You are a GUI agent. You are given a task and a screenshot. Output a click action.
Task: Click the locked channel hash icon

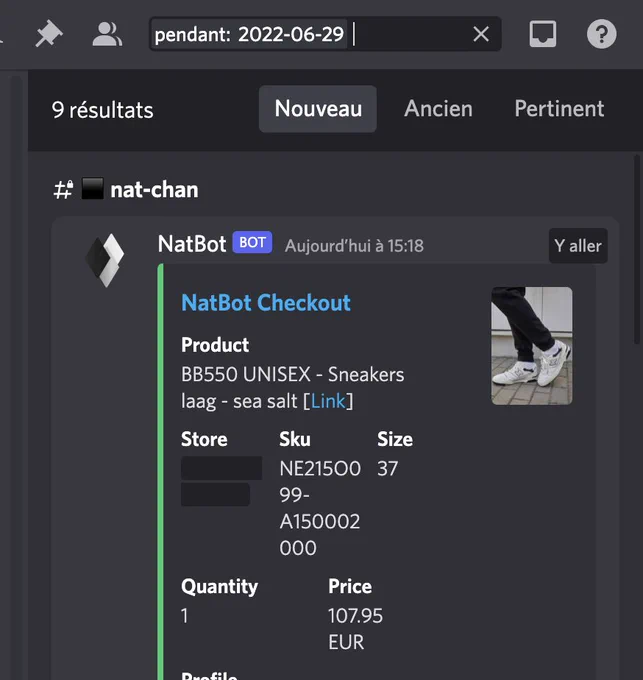coord(63,190)
